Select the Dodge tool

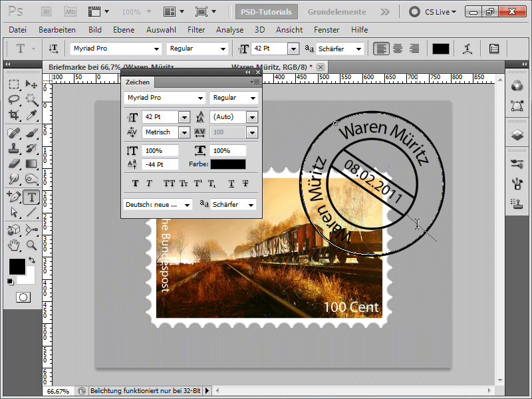pyautogui.click(x=31, y=179)
